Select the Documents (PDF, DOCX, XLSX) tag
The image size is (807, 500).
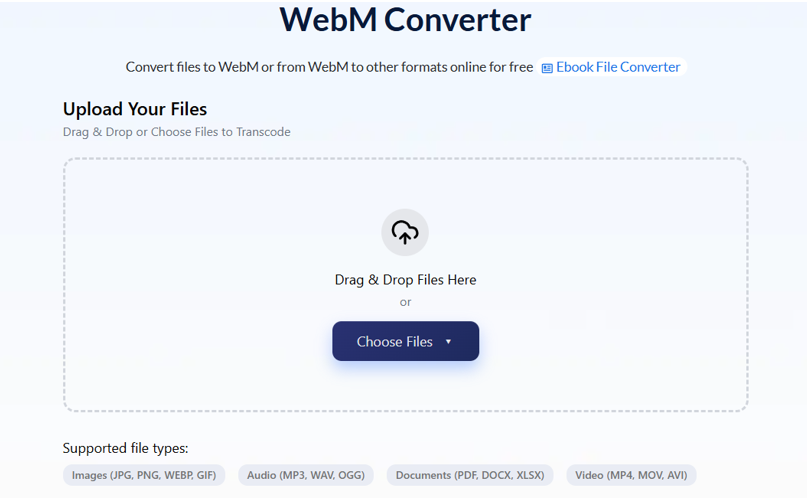(470, 475)
